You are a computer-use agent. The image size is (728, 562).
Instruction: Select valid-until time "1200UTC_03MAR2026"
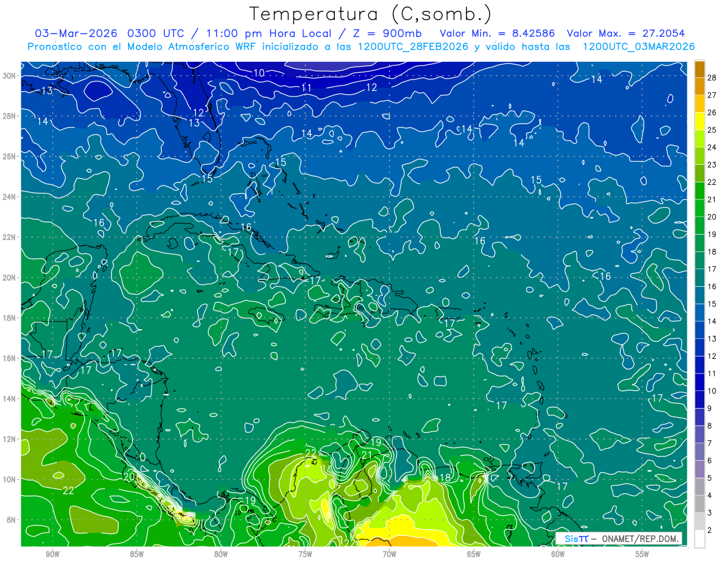coord(638,47)
